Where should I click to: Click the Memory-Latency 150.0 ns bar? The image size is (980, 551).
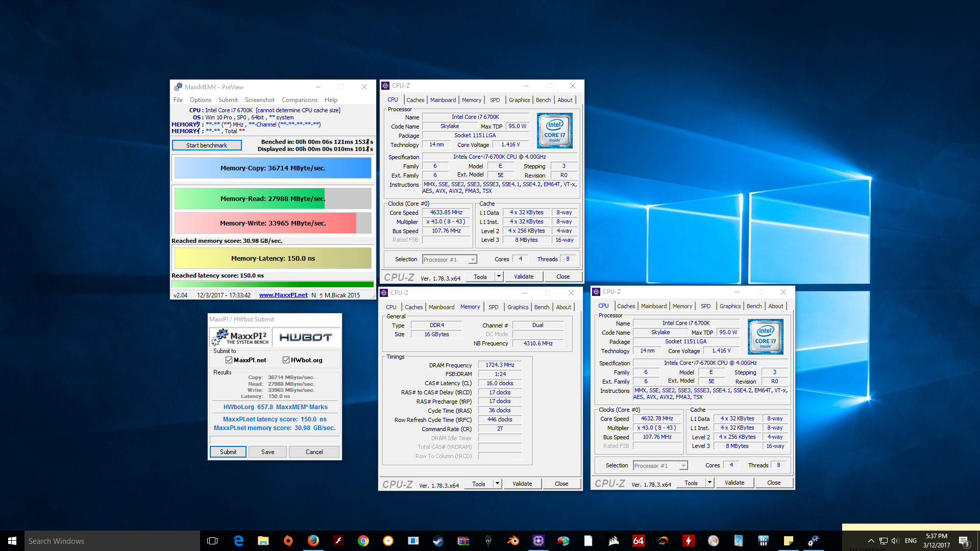coord(273,258)
